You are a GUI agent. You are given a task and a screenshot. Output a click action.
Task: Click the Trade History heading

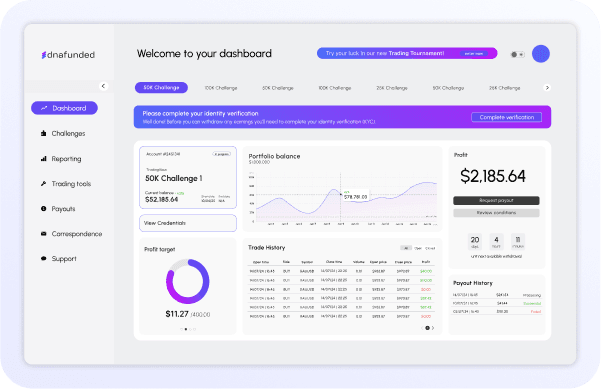266,248
